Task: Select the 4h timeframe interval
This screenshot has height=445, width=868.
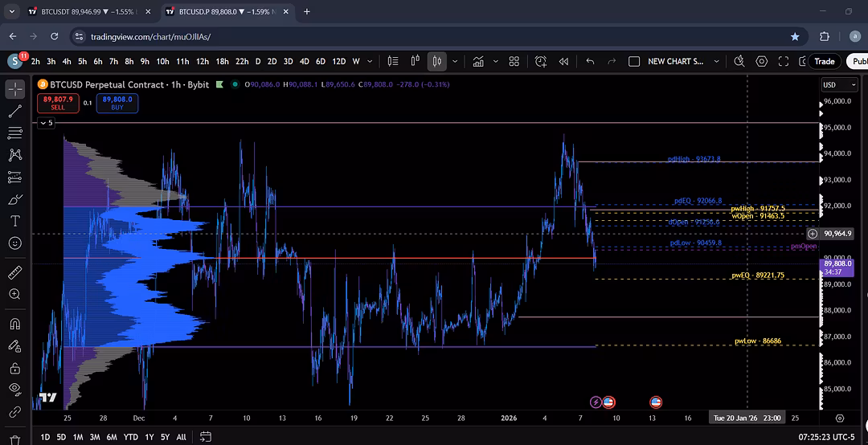Action: click(x=67, y=61)
